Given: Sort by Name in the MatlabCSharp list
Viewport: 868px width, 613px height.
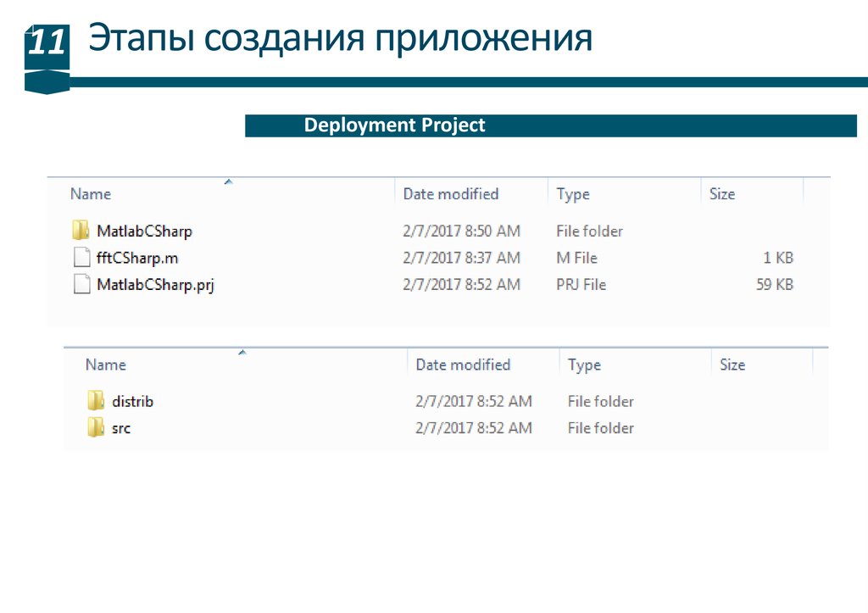Looking at the screenshot, I should (x=91, y=194).
